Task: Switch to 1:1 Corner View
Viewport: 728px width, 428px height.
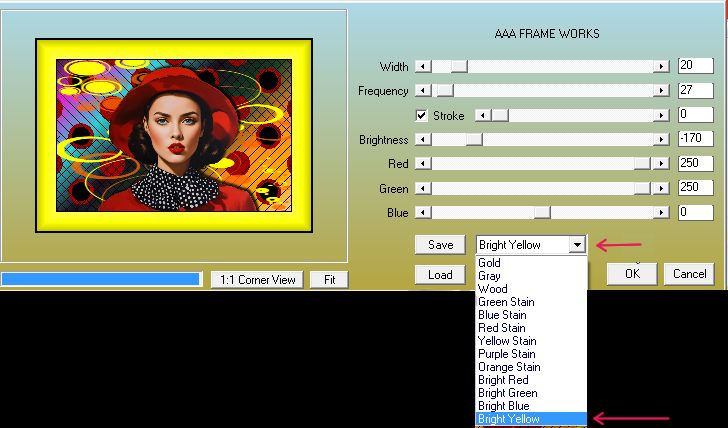Action: click(x=257, y=280)
